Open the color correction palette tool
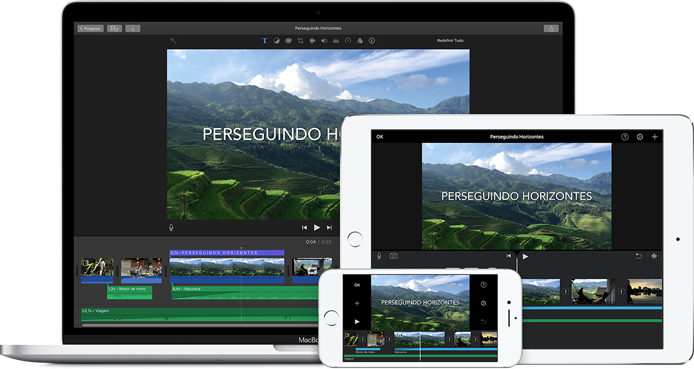 point(289,41)
